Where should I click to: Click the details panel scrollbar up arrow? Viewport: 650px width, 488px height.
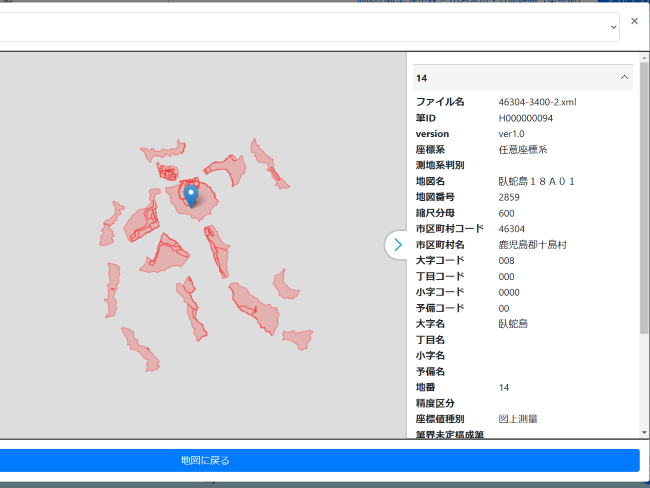[644, 58]
